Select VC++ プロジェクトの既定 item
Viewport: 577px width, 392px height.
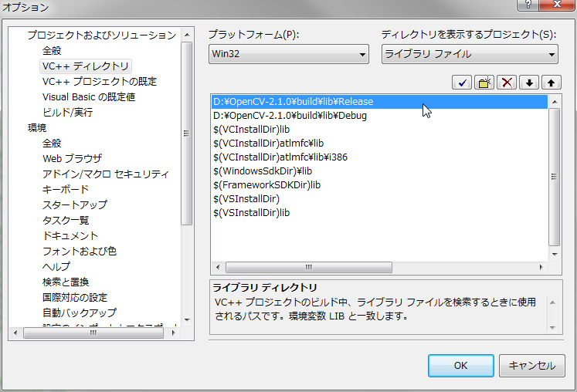tap(100, 82)
